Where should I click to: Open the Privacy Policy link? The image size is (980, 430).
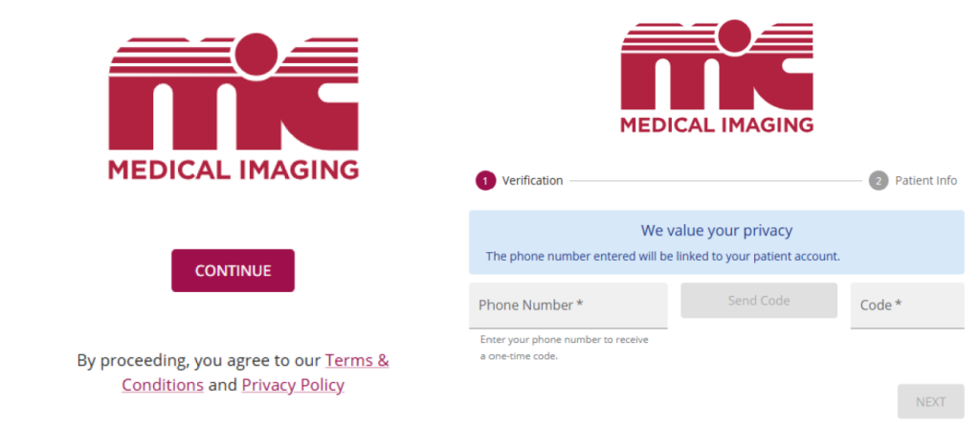293,385
